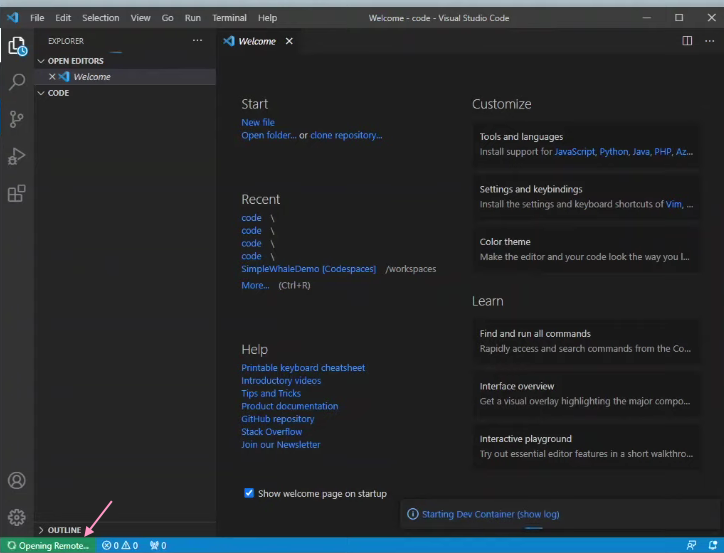Screen dimensions: 724x553
Task: Open the Explorer view in activity bar
Action: pos(17,46)
